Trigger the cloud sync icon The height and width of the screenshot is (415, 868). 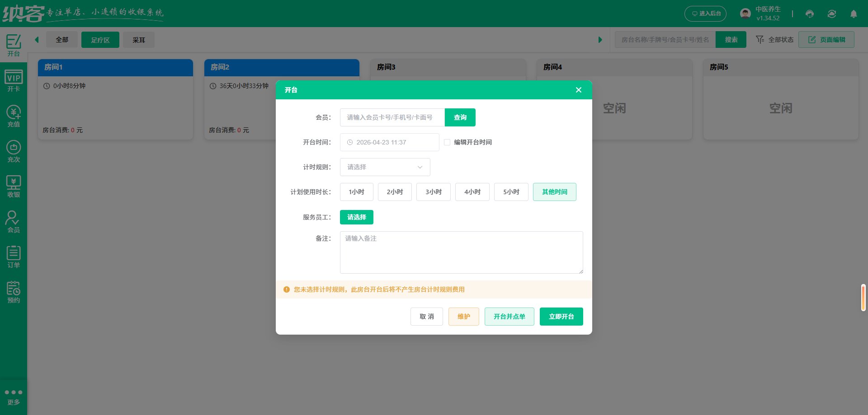831,14
